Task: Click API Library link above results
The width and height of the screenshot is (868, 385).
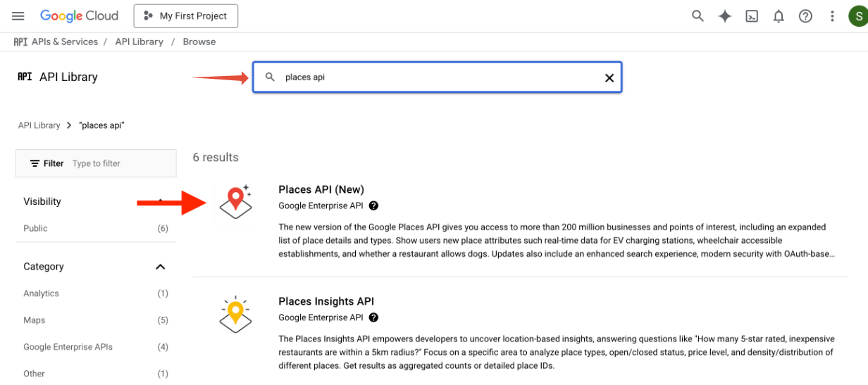Action: (39, 125)
